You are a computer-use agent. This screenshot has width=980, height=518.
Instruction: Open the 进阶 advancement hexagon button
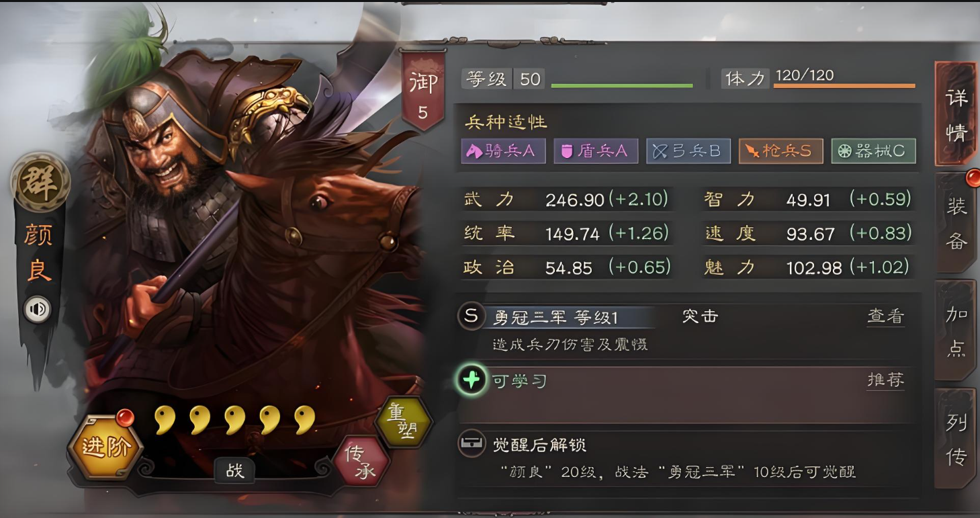tap(105, 446)
